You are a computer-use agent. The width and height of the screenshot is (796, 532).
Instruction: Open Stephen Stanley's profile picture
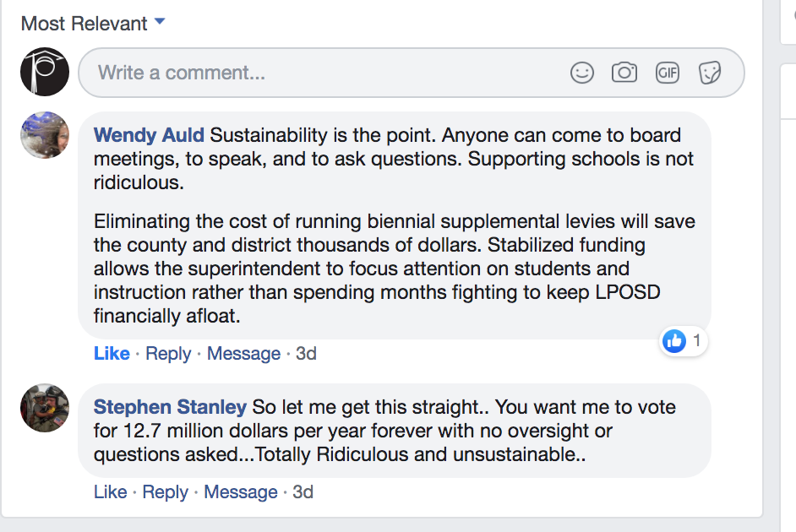point(44,408)
